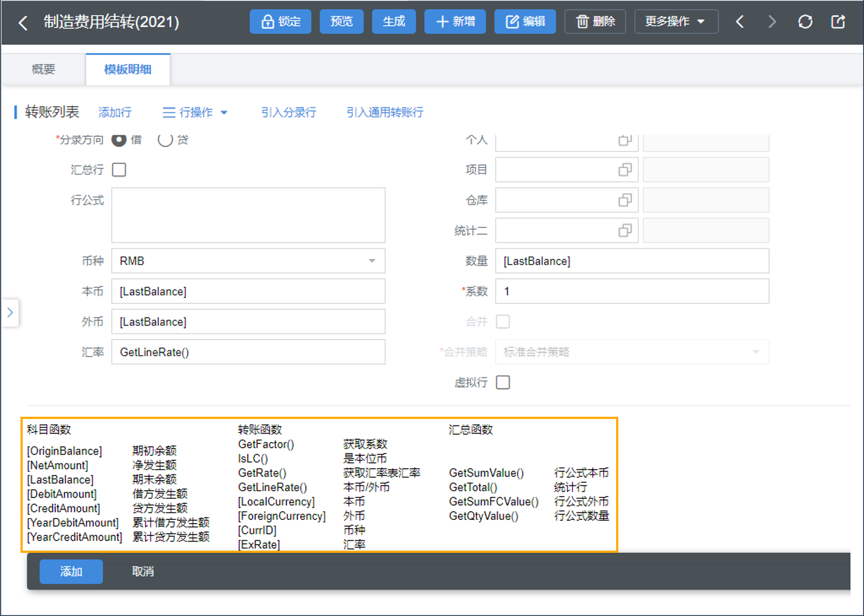Click the [YearCreditAmount] function text

[75, 537]
